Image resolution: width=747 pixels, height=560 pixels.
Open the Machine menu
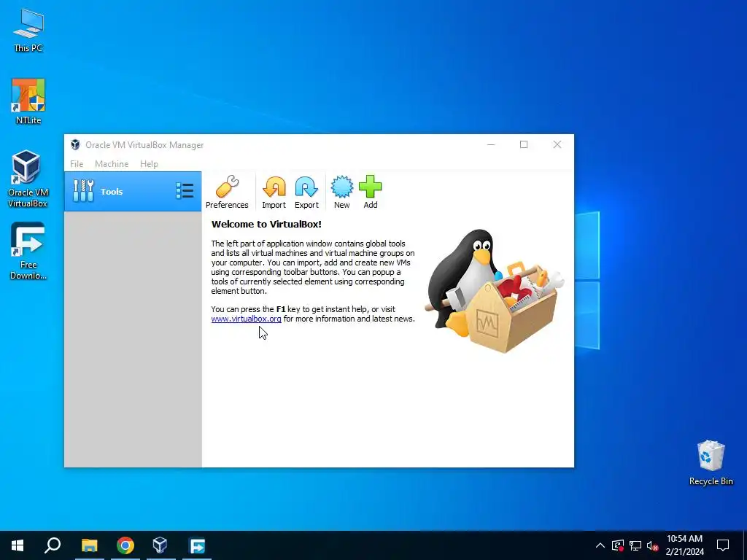coord(112,164)
